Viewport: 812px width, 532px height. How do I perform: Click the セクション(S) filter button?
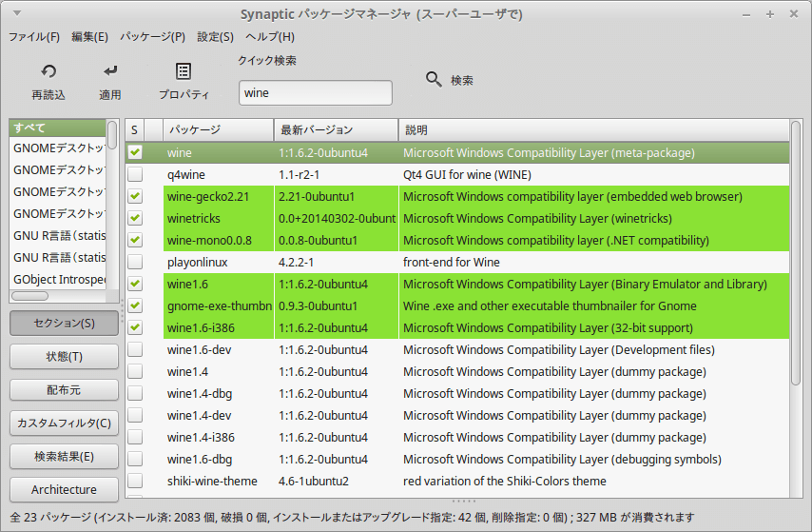(65, 323)
